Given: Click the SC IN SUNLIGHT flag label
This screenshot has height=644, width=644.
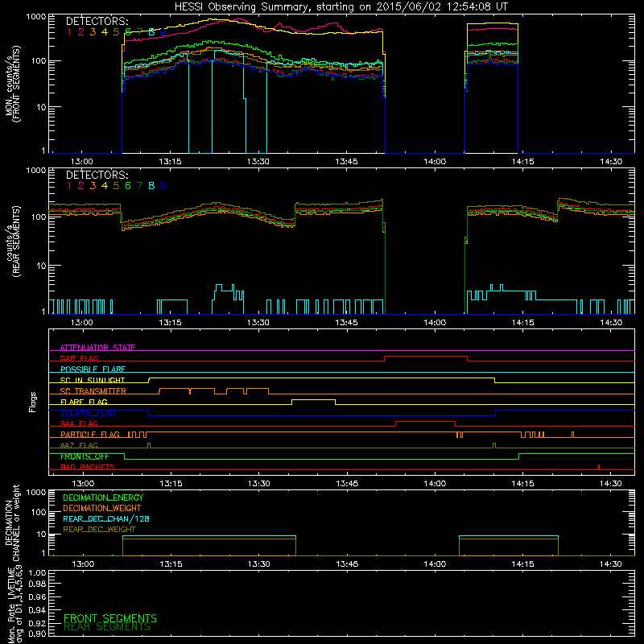Looking at the screenshot, I should [x=93, y=380].
